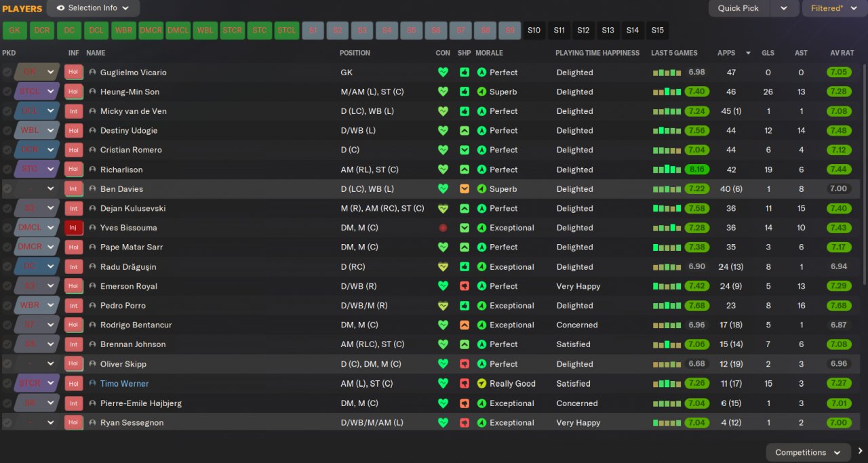Click Richarlison's morale icon

tap(481, 169)
